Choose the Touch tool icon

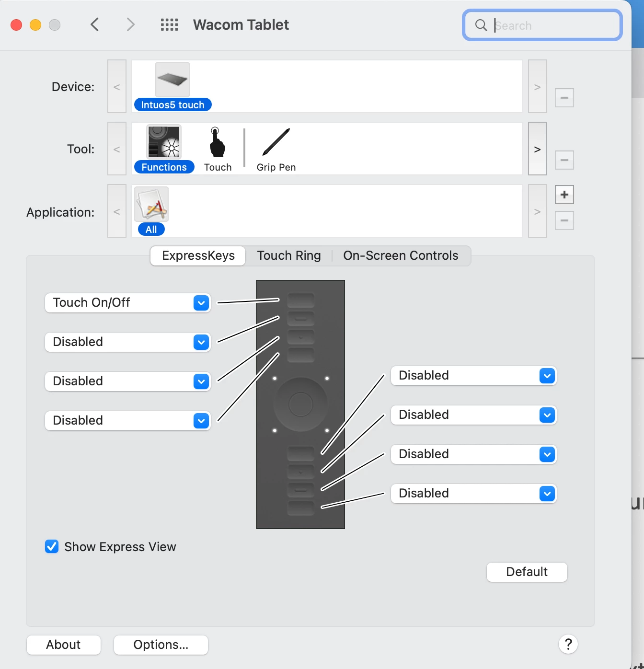pyautogui.click(x=218, y=142)
